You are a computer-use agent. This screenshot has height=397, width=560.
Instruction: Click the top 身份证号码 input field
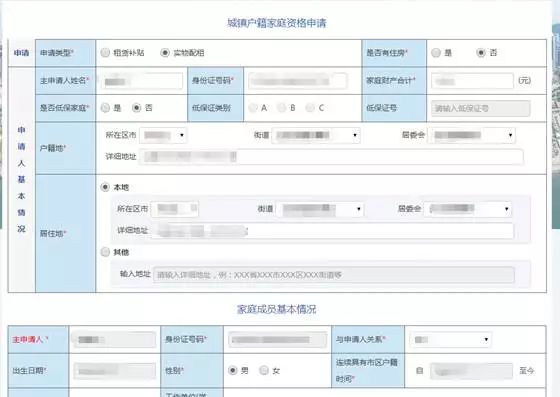click(x=298, y=81)
